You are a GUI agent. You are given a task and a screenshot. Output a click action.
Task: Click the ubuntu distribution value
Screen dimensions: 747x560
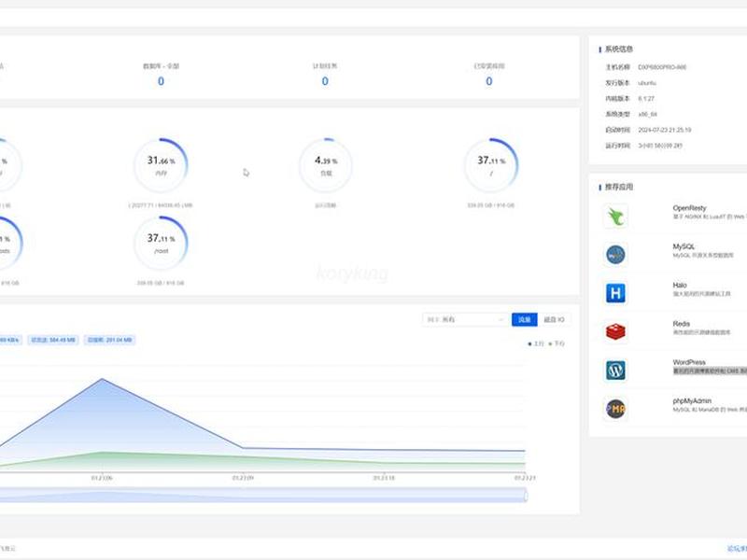tap(647, 83)
